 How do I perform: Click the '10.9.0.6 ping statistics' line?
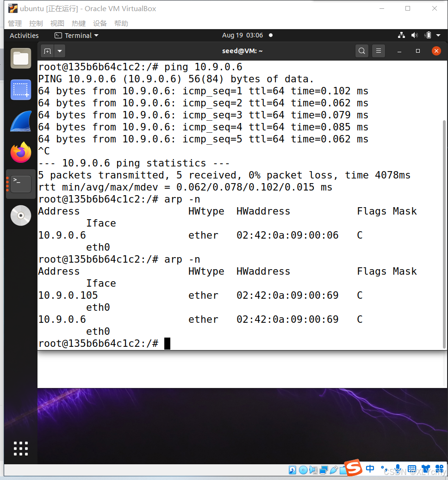pyautogui.click(x=134, y=163)
